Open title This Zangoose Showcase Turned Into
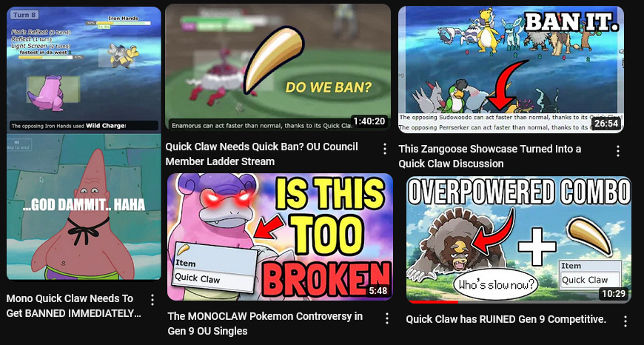The image size is (644, 345). [x=489, y=156]
